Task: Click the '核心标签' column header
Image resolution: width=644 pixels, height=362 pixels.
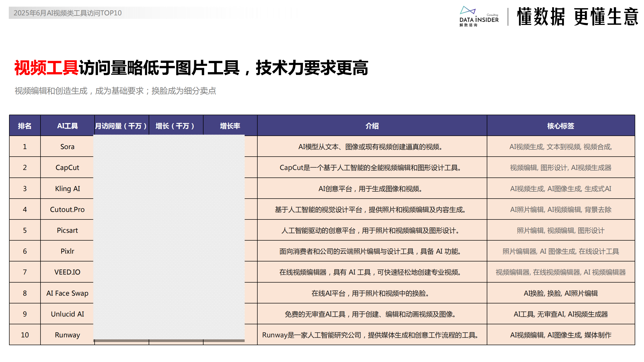Action: (561, 126)
